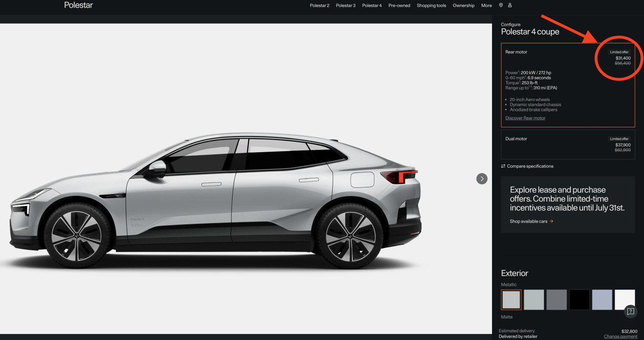Click the Change payment link
644x340 pixels.
(x=620, y=337)
